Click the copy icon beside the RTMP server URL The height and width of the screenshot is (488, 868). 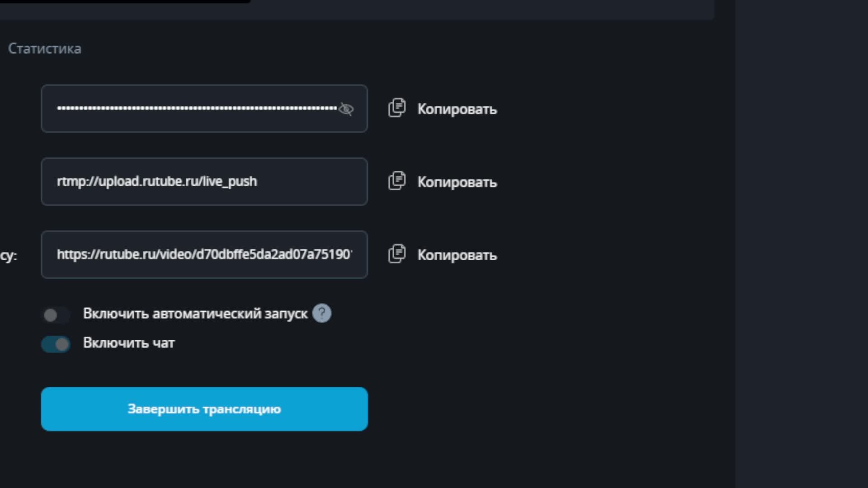pyautogui.click(x=396, y=181)
